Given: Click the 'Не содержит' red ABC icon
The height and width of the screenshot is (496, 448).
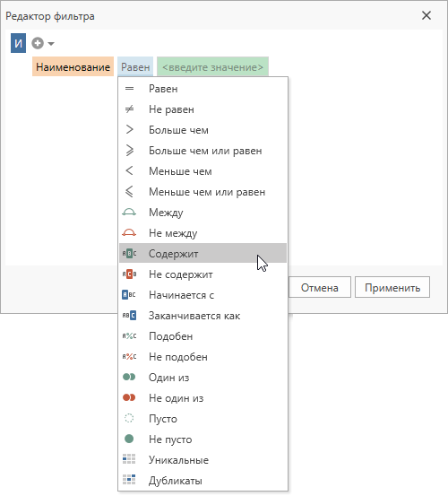Looking at the screenshot, I should pyautogui.click(x=129, y=274).
